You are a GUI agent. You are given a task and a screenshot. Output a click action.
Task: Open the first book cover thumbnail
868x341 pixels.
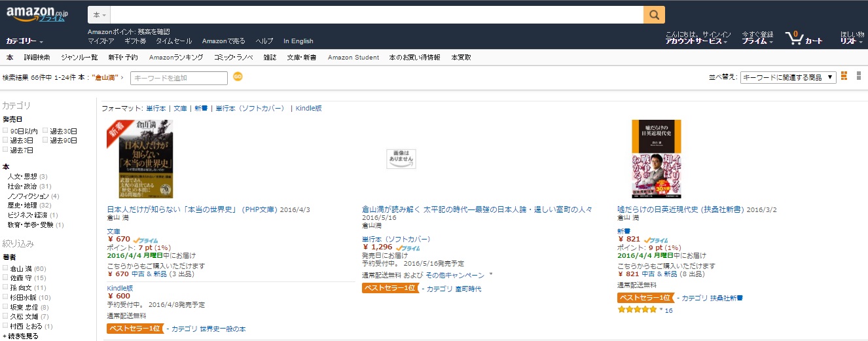(141, 159)
